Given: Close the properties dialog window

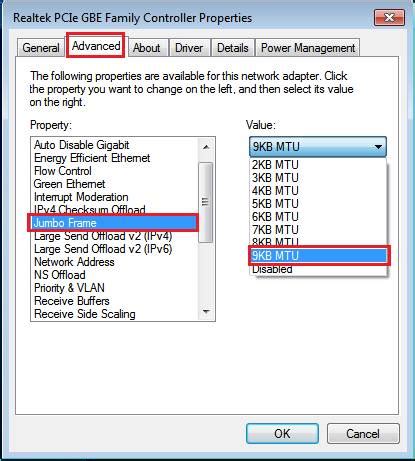Looking at the screenshot, I should click(389, 17).
